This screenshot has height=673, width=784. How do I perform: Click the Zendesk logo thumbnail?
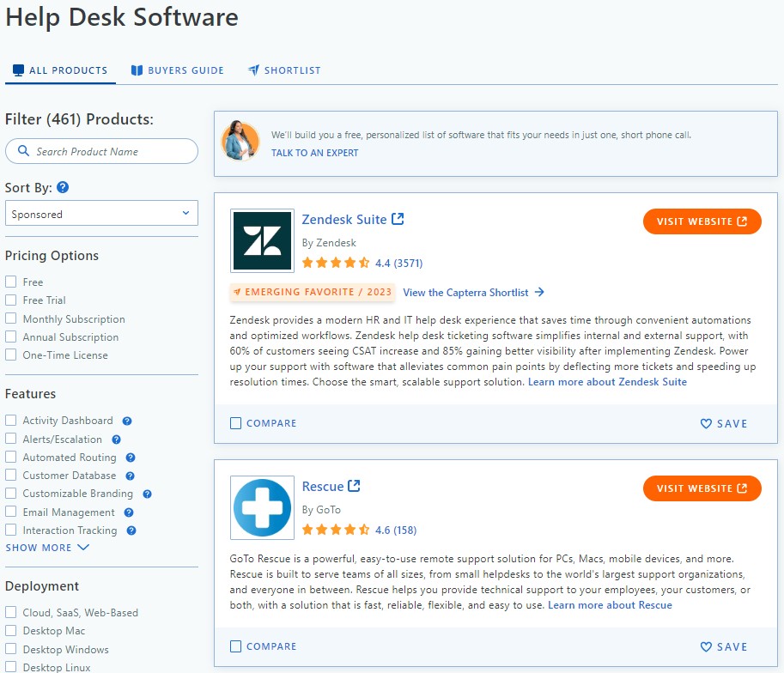point(262,240)
